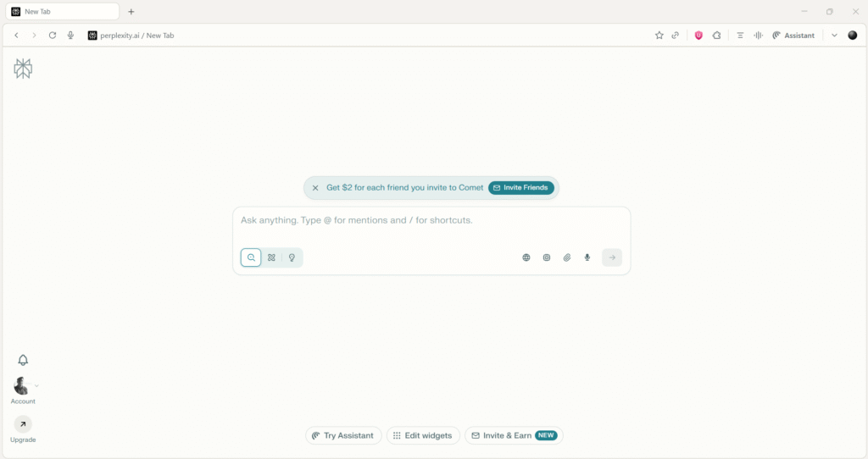Go forward with the browser forward arrow
This screenshot has width=868, height=459.
[x=34, y=36]
